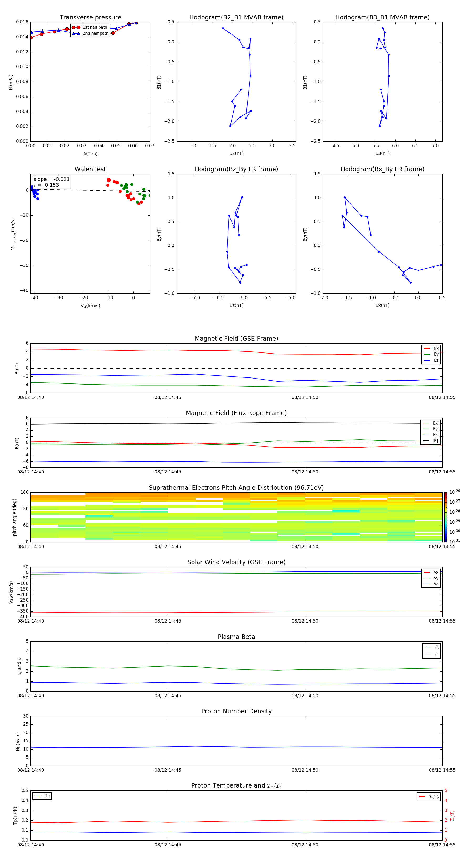The image size is (473, 868).
Task: Click the '08/12 14:50' tick under Proton Temperature plot
Action: (x=305, y=845)
